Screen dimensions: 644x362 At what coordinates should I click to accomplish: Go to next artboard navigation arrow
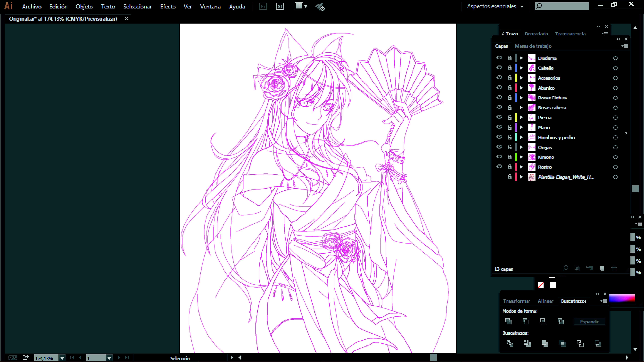point(119,357)
